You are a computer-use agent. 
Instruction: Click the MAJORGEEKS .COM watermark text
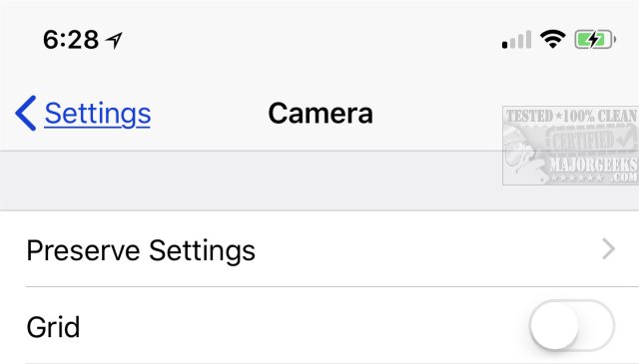coord(593,169)
